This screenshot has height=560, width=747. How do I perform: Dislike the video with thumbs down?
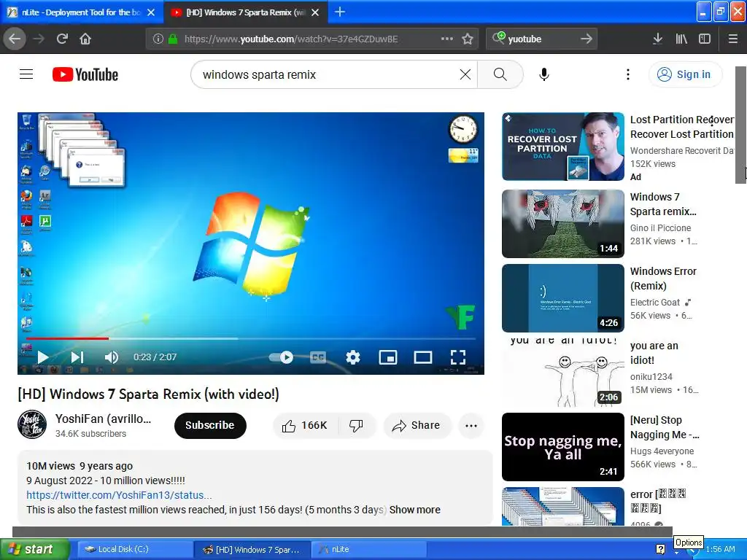pyautogui.click(x=356, y=425)
